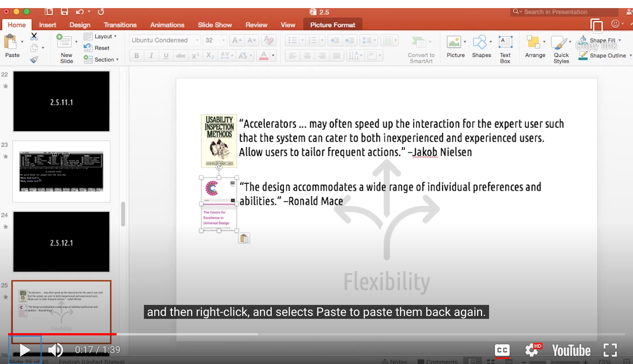Select slide 24 thumbnail labeled 2.5.12.1
Image resolution: width=633 pixels, height=364 pixels.
pos(61,242)
